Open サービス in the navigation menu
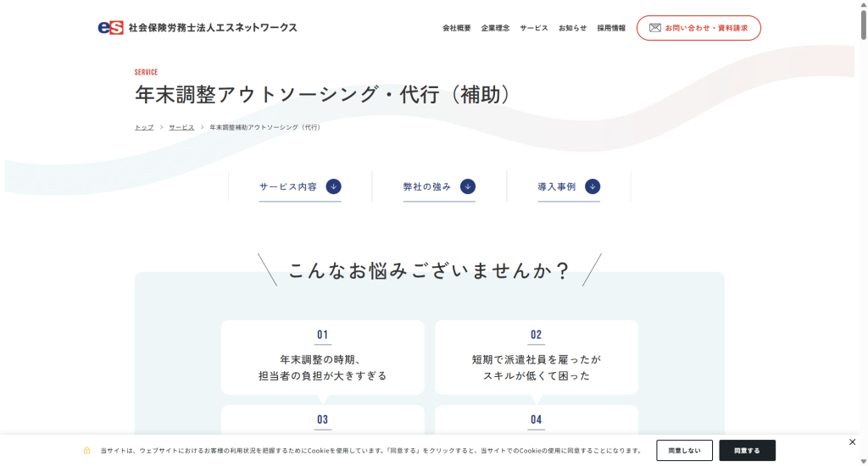This screenshot has width=868, height=466. point(534,28)
